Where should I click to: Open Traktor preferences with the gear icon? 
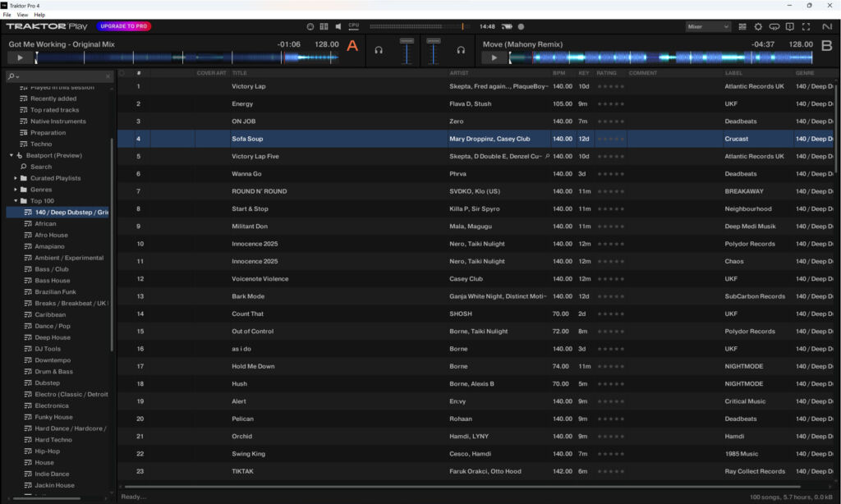pos(756,25)
